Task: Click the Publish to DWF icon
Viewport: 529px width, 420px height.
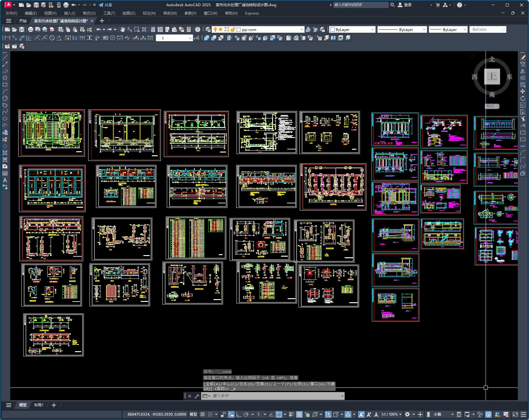Action: [x=52, y=29]
